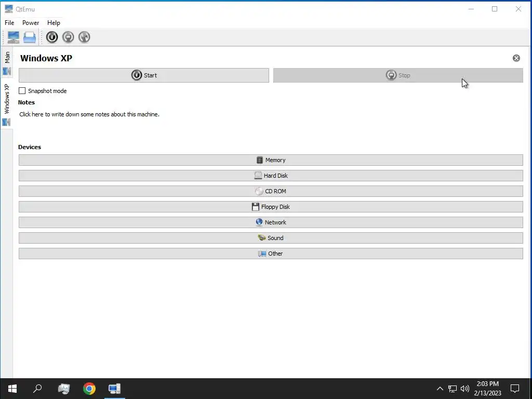Click the taskbar app beside the search icon
Screen dimensions: 532x399
point(64,389)
